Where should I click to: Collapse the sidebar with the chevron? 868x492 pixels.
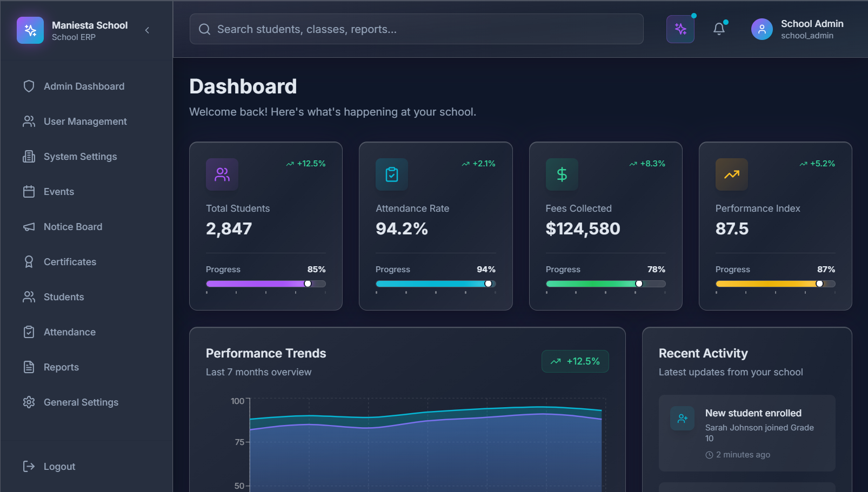click(x=147, y=30)
